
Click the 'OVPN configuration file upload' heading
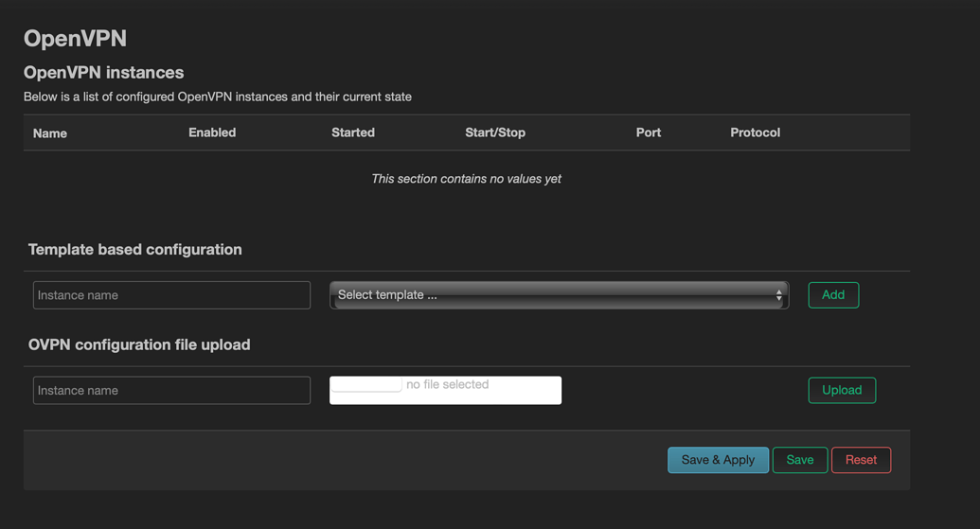click(x=139, y=344)
